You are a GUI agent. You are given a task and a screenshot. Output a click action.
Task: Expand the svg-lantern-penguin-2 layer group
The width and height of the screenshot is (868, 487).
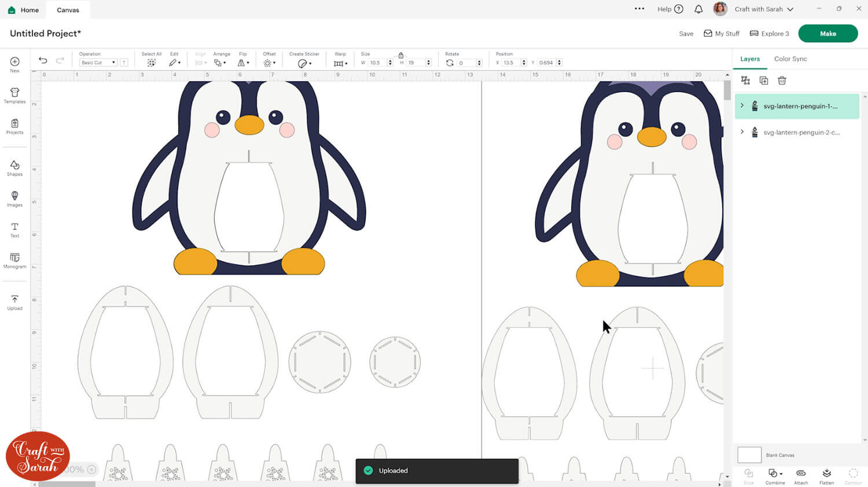[x=742, y=132]
